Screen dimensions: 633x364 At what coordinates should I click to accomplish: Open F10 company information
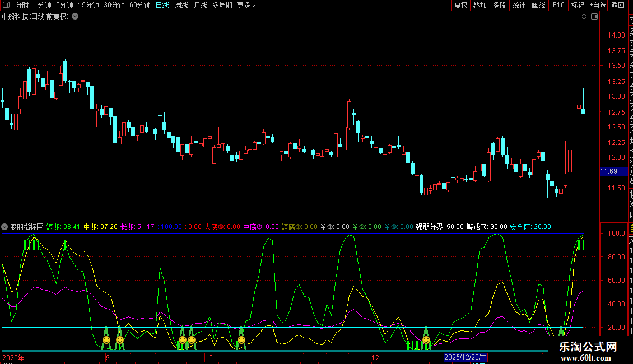(x=558, y=5)
